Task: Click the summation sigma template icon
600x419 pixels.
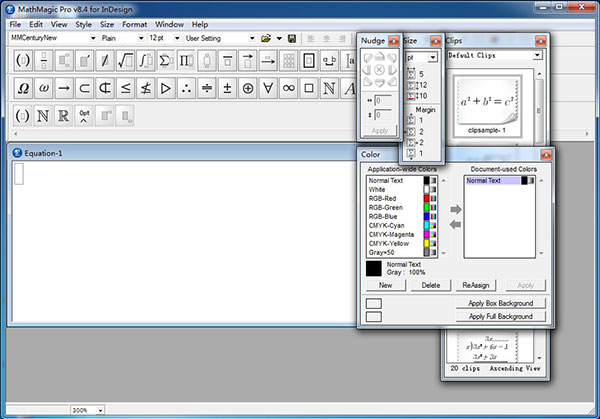Action: [x=166, y=61]
